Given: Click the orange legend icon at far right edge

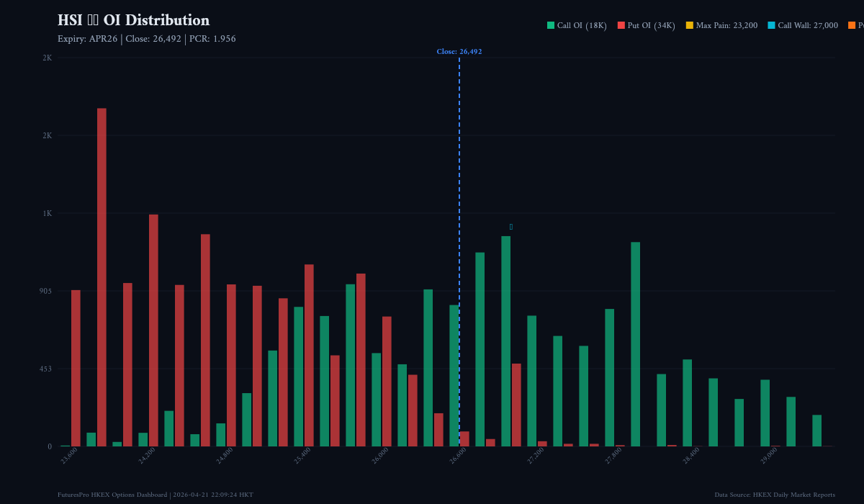Looking at the screenshot, I should pyautogui.click(x=852, y=25).
